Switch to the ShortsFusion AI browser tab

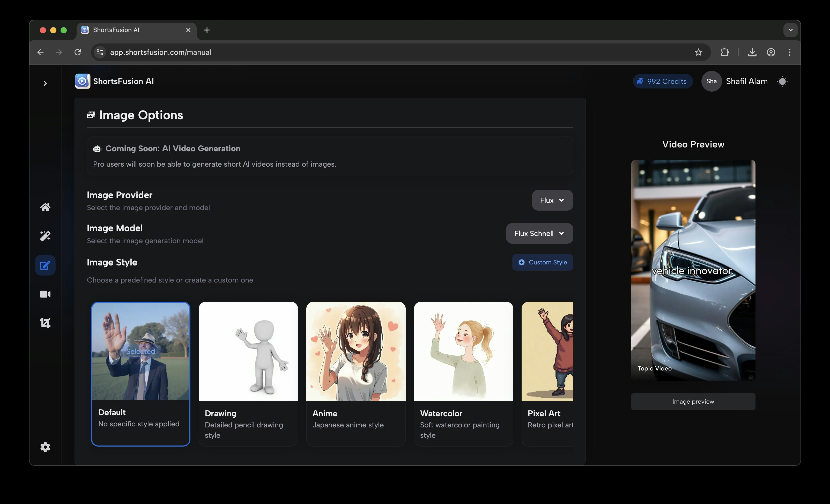(131, 30)
